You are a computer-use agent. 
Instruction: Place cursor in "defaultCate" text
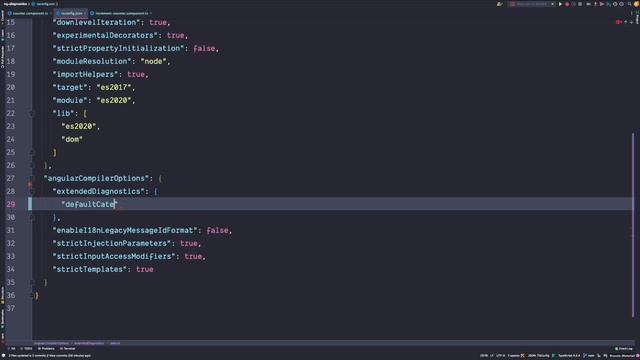(89, 204)
